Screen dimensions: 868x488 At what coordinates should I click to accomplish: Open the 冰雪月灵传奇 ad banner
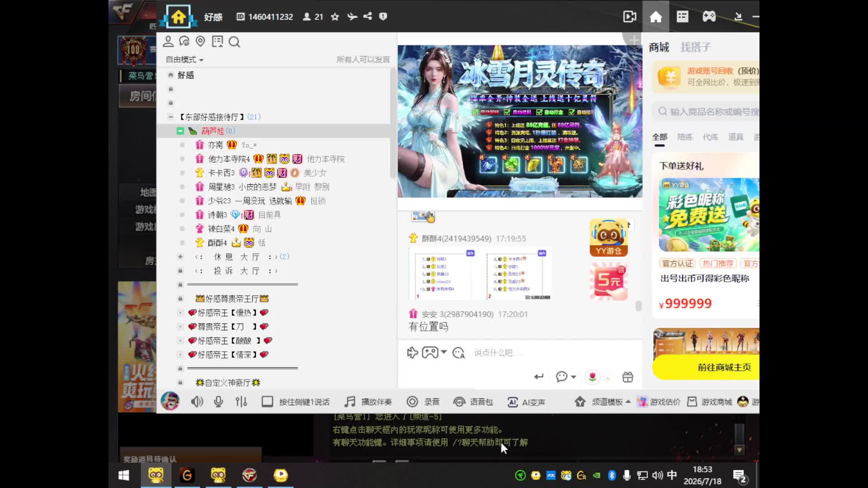(520, 121)
